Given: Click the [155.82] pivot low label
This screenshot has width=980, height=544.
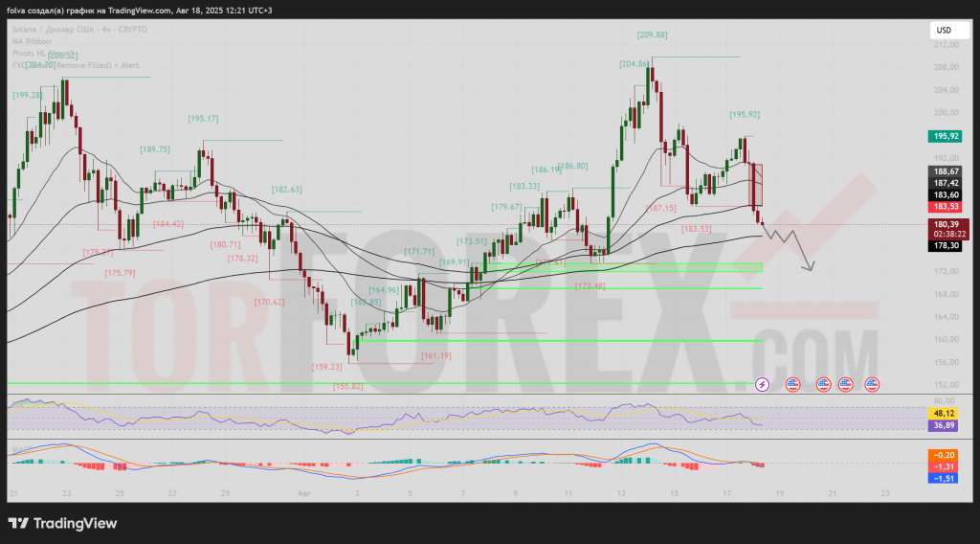Looking at the screenshot, I should [x=347, y=386].
